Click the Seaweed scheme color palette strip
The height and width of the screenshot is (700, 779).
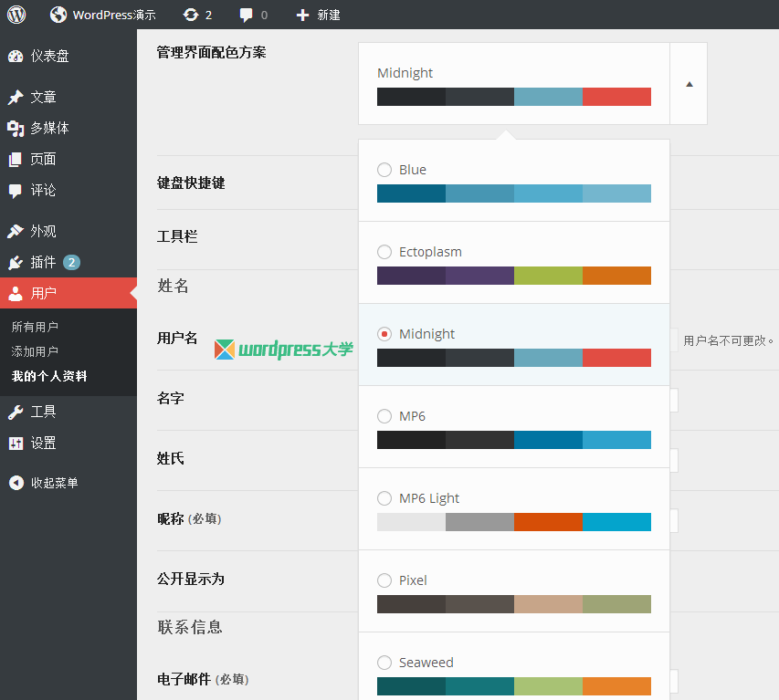[x=514, y=686]
